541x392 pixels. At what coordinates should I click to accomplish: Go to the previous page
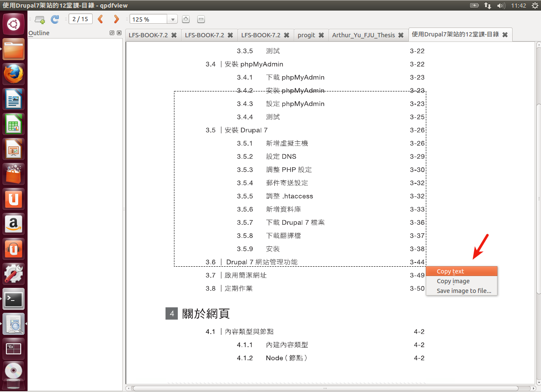100,19
